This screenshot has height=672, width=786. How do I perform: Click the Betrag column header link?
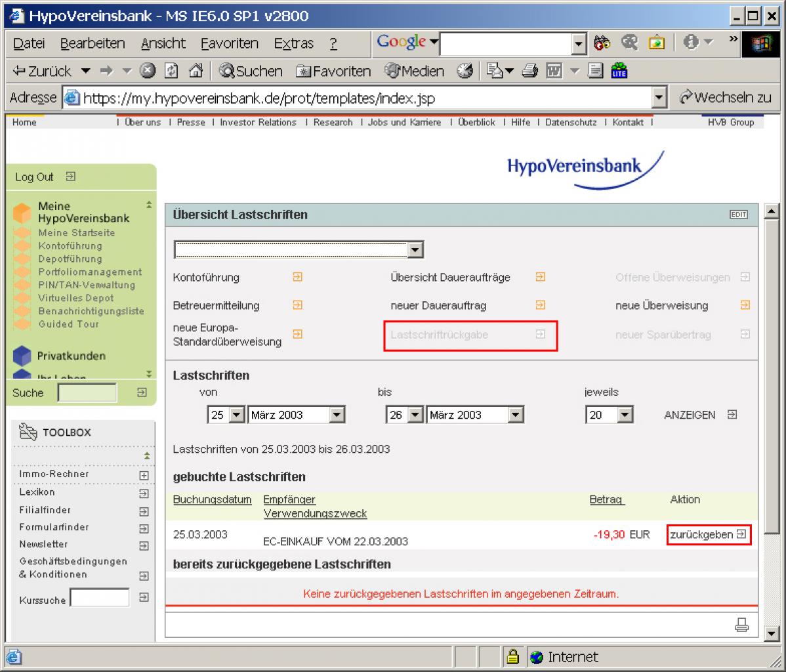click(x=606, y=499)
